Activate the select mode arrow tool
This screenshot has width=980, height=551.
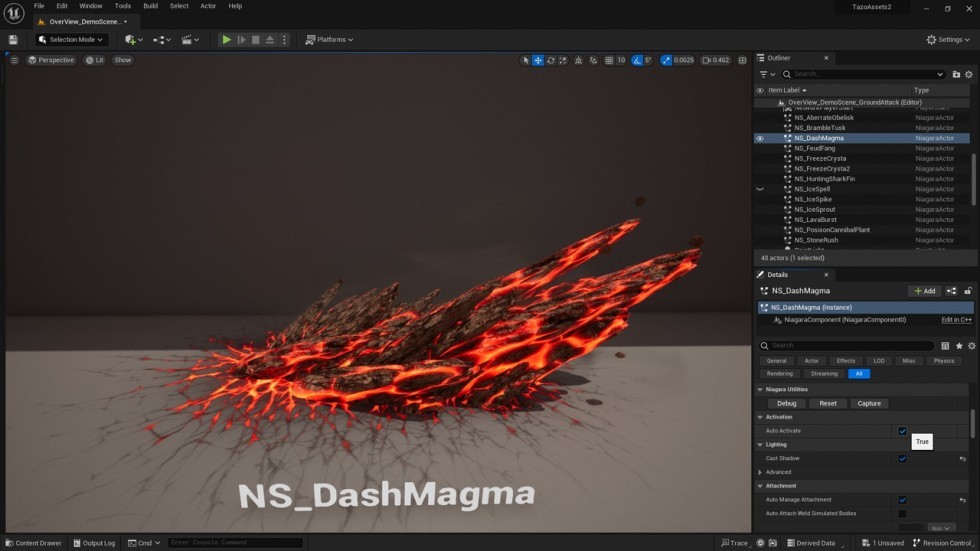525,60
